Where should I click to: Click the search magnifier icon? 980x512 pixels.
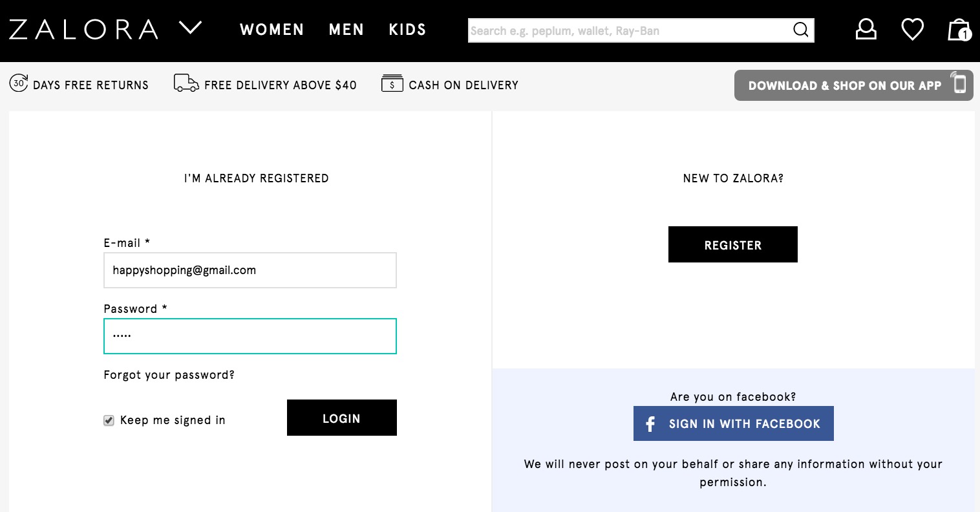click(800, 30)
